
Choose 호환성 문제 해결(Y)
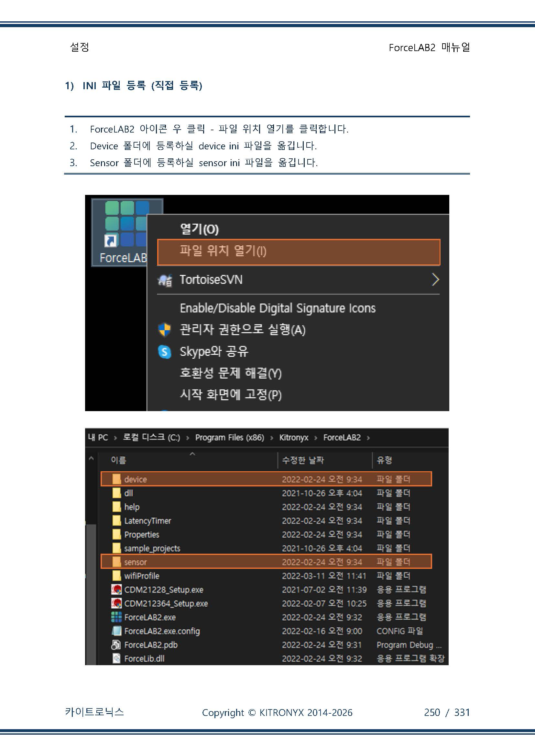(x=231, y=373)
